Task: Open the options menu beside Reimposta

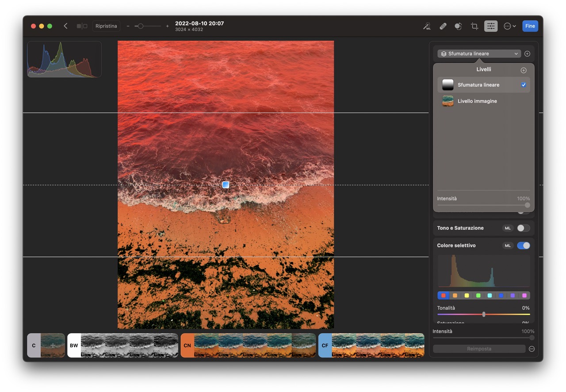Action: click(532, 349)
